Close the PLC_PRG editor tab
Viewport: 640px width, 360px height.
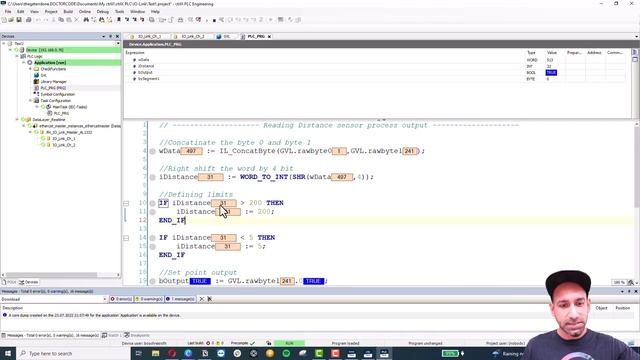tap(269, 37)
